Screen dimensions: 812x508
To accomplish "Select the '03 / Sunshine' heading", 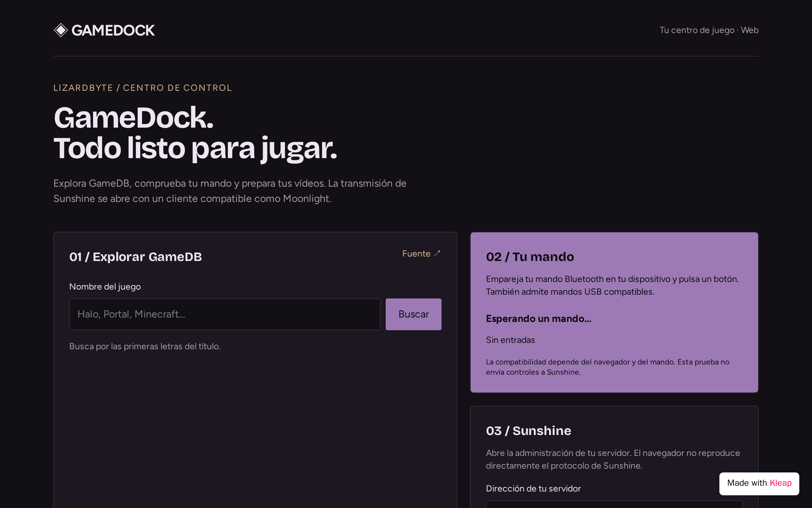I will (528, 431).
